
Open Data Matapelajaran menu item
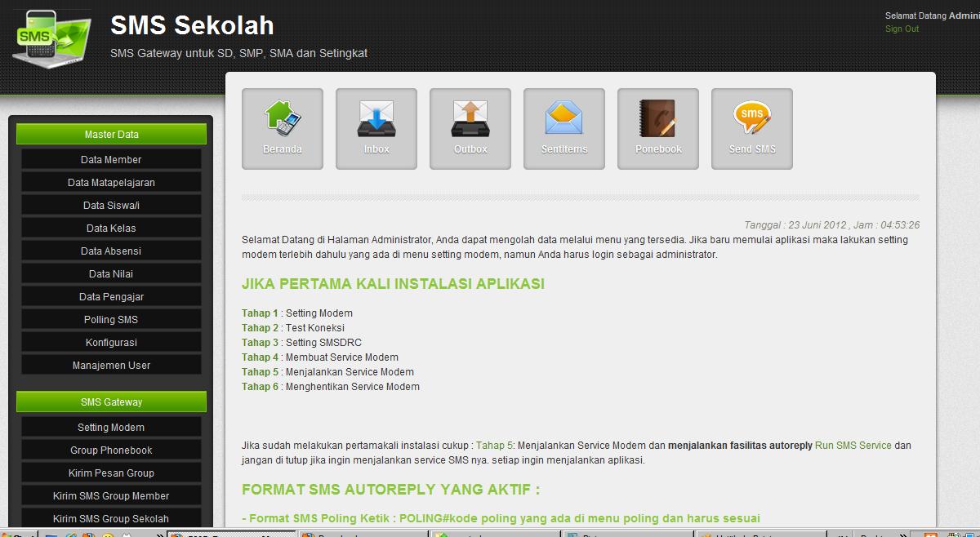[x=111, y=183]
